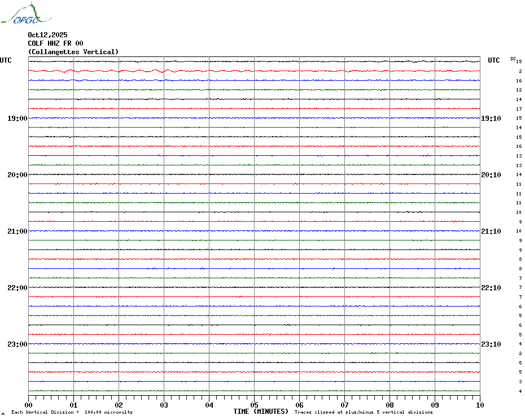The width and height of the screenshot is (525, 420).
Task: Select the 23:10 right-side time label
Action: click(491, 344)
